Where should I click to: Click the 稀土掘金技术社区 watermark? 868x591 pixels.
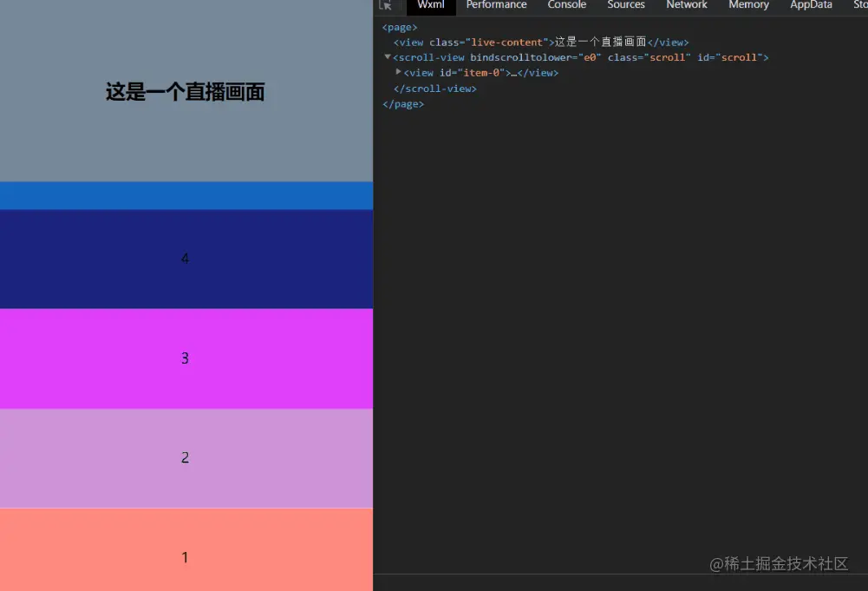pyautogui.click(x=780, y=564)
